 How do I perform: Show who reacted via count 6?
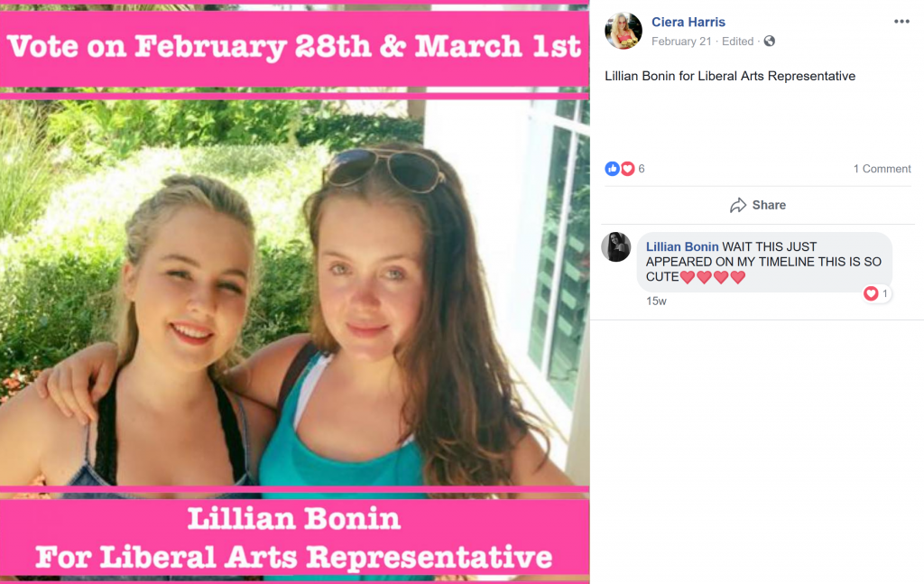(642, 169)
